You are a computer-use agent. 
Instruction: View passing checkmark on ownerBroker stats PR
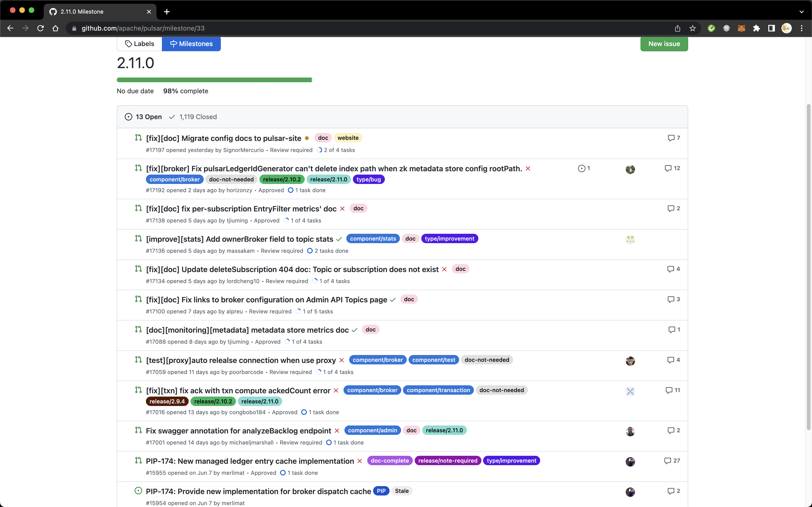339,239
